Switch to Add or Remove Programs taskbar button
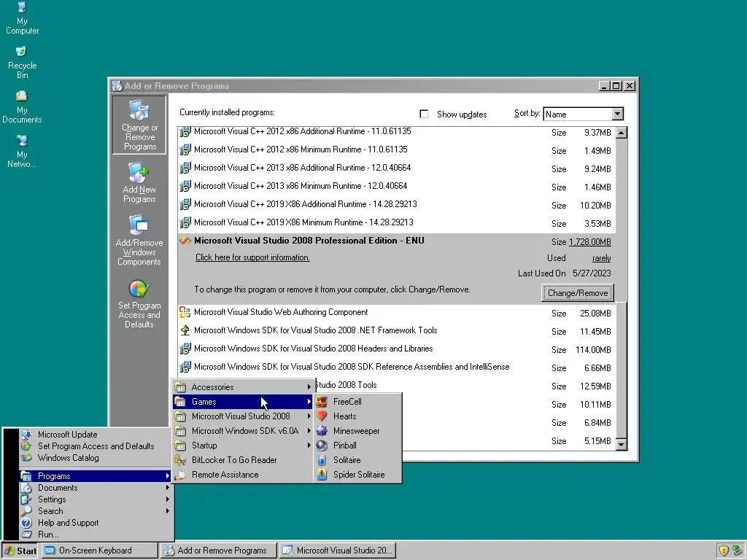Viewport: 747px width, 560px height. pyautogui.click(x=218, y=551)
